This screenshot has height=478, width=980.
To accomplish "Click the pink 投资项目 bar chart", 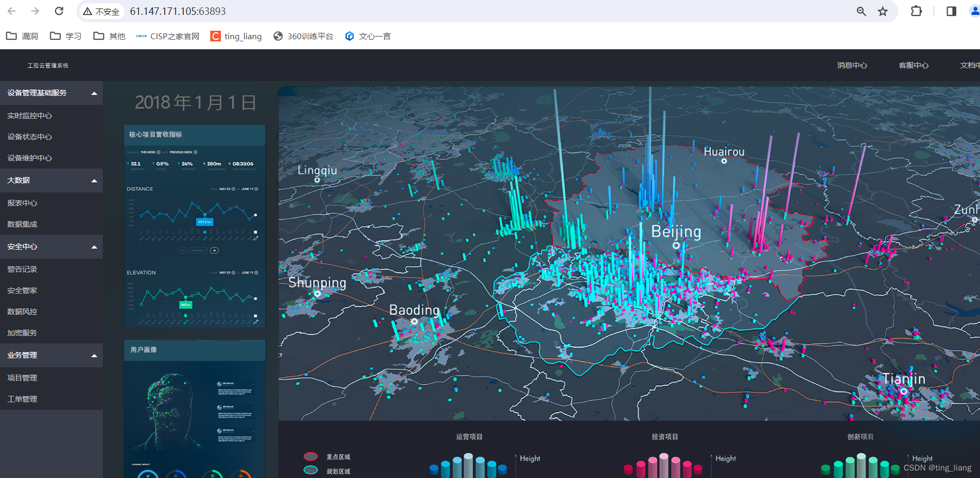I will pyautogui.click(x=663, y=466).
